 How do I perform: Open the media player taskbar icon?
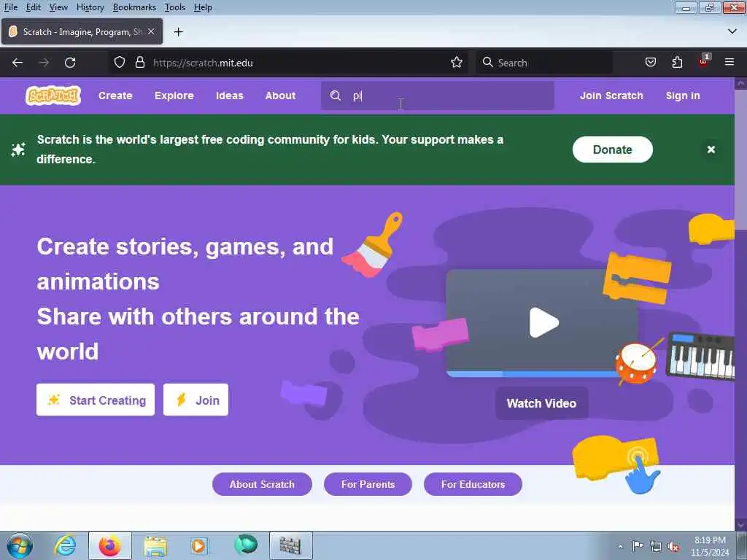tap(198, 545)
